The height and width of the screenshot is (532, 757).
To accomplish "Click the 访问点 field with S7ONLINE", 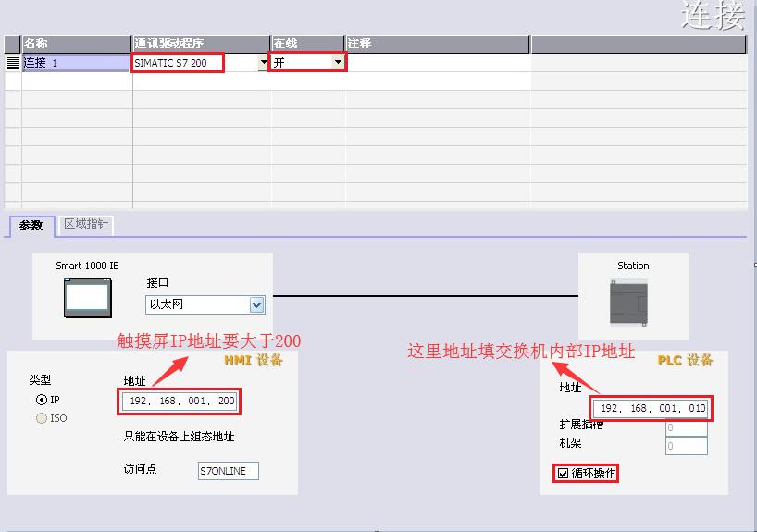I will point(229,471).
